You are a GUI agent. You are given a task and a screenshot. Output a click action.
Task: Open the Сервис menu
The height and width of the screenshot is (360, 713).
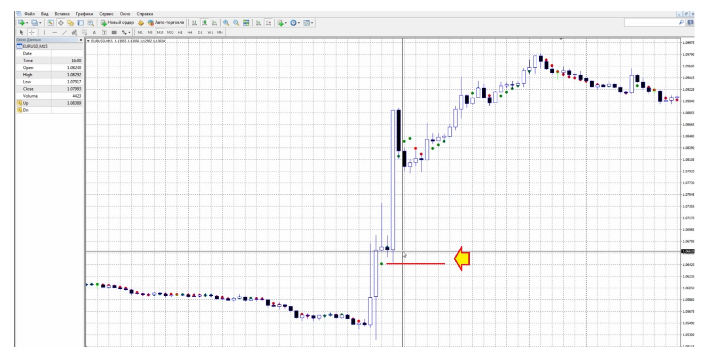106,14
